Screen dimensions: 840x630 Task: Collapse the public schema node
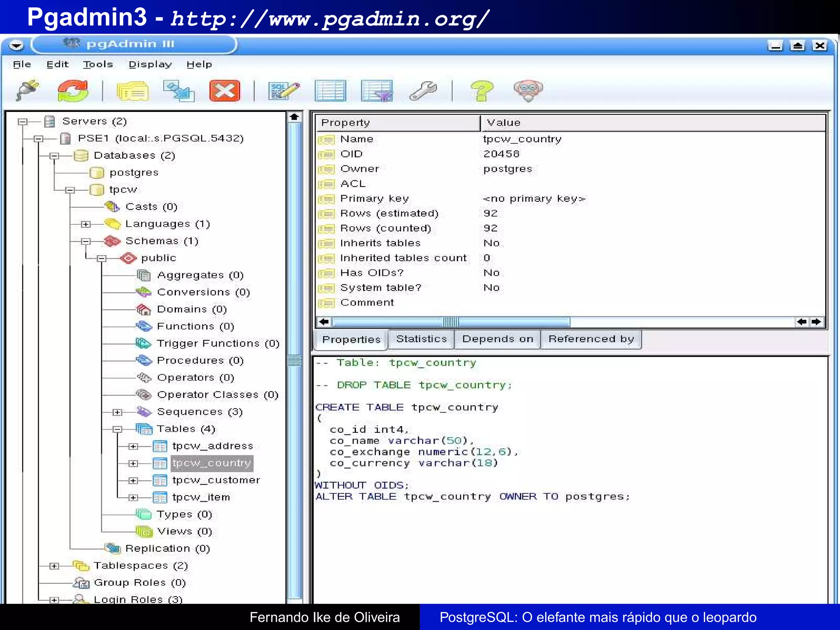click(x=102, y=258)
